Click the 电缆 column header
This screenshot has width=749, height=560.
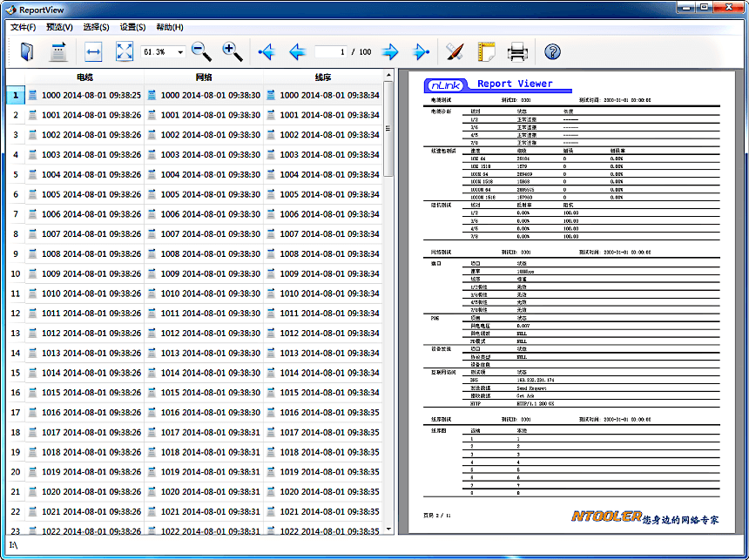(x=84, y=77)
